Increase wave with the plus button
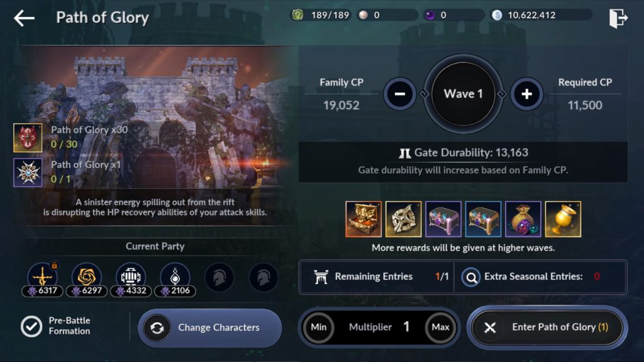 coord(526,94)
